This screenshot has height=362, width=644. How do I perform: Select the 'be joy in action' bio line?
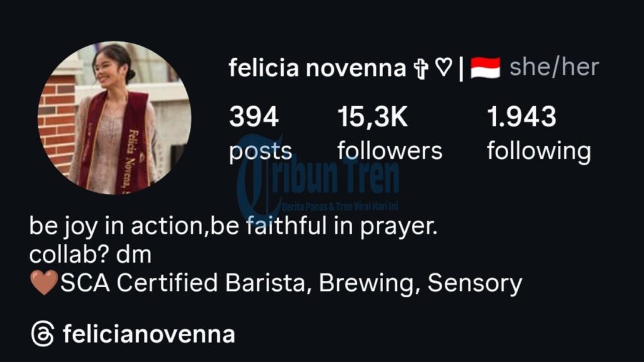pos(233,226)
